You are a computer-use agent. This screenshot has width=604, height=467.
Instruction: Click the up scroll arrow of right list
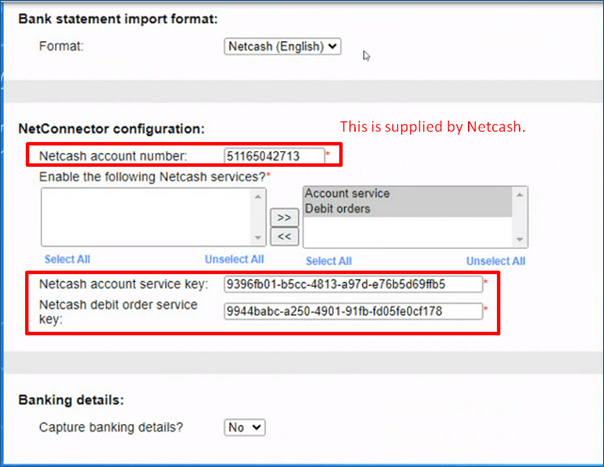(522, 195)
